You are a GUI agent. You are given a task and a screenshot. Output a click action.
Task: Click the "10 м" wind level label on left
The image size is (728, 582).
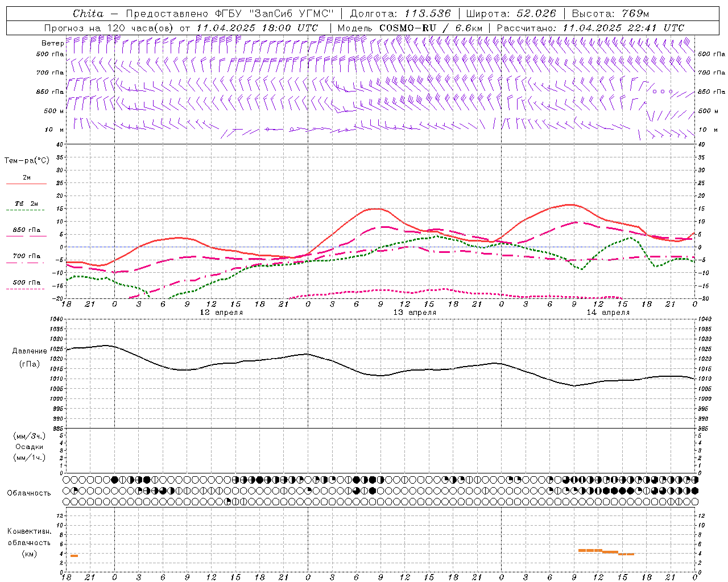(x=55, y=130)
